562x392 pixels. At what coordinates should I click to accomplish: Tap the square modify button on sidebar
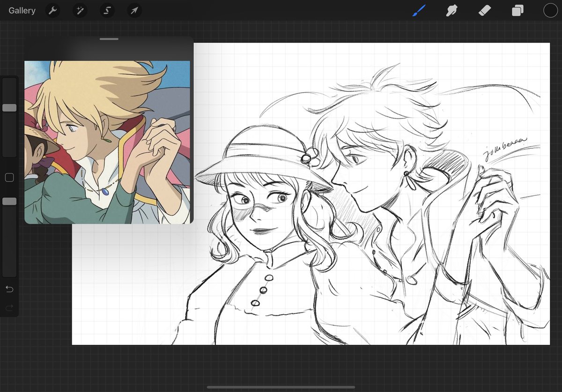(9, 177)
